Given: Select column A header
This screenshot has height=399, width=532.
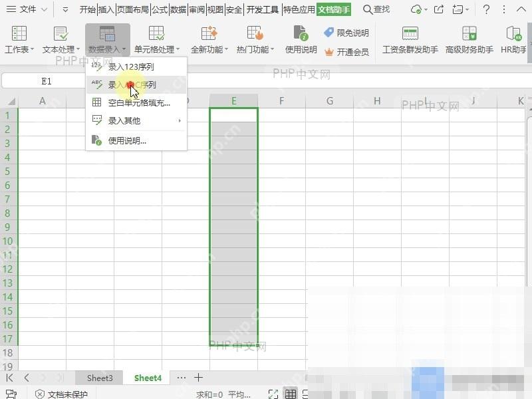Looking at the screenshot, I should [42, 101].
